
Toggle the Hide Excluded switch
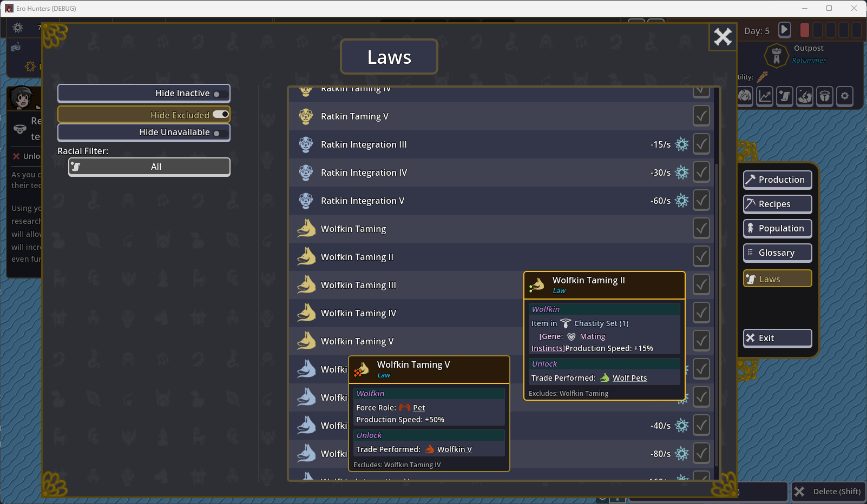point(221,115)
